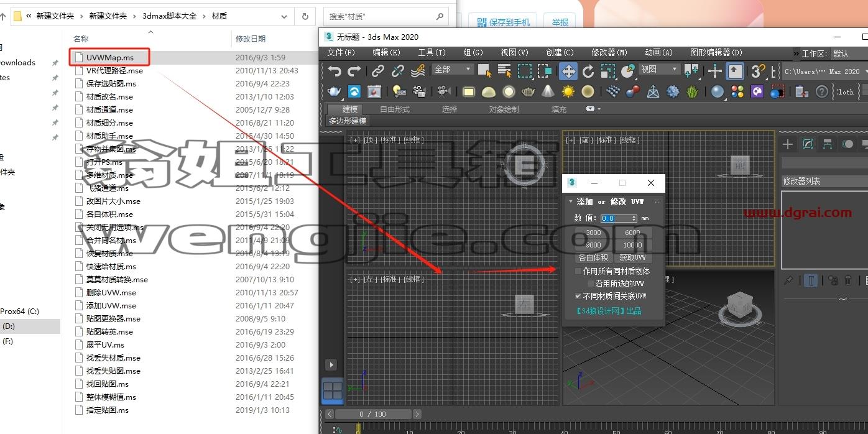Click the Use Pivot Point Center icon
This screenshot has height=434, width=868.
[691, 71]
